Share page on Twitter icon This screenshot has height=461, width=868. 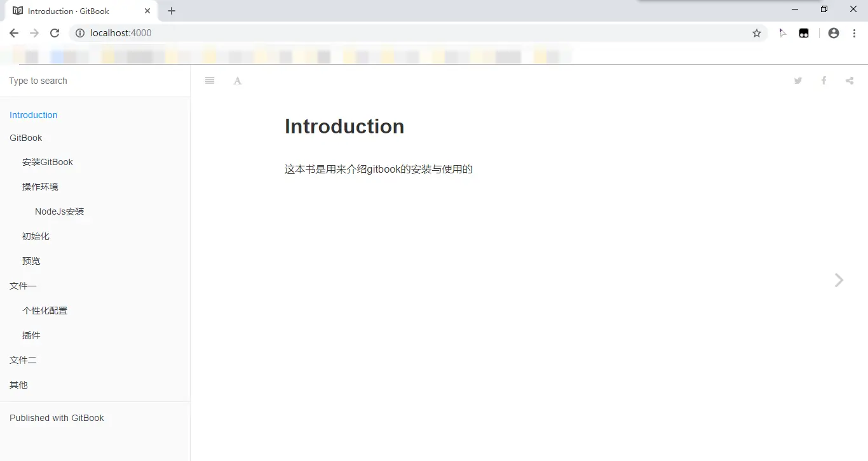point(798,81)
